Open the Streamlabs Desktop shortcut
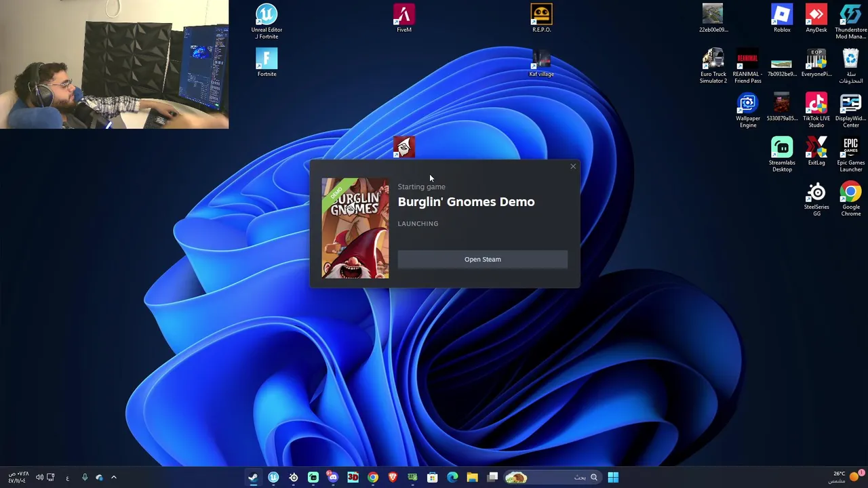 [x=781, y=155]
